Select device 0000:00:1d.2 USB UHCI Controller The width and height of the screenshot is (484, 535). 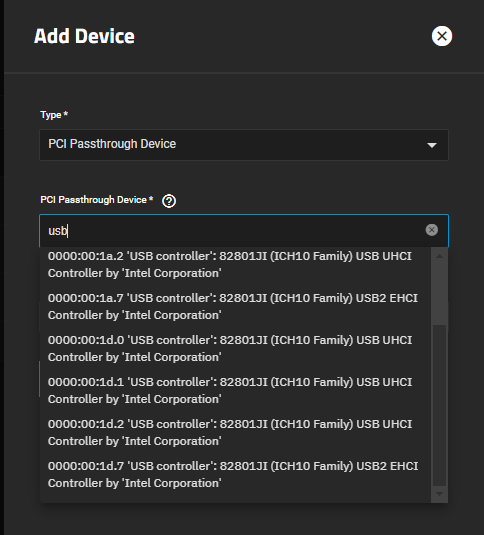pos(235,432)
